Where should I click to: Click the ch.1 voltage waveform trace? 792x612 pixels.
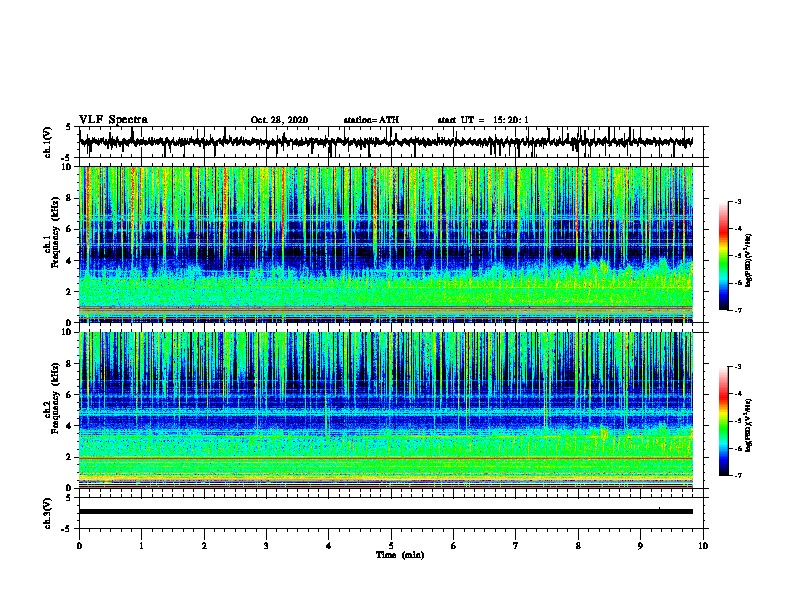click(386, 142)
